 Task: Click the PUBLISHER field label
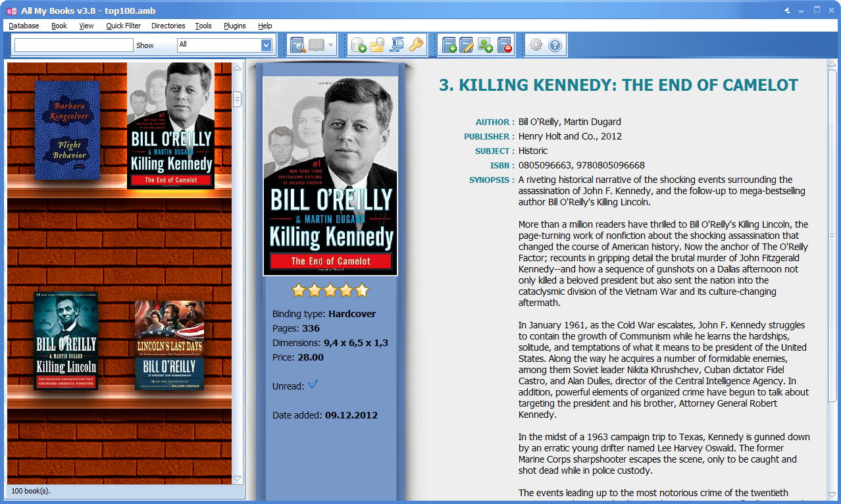(x=489, y=137)
